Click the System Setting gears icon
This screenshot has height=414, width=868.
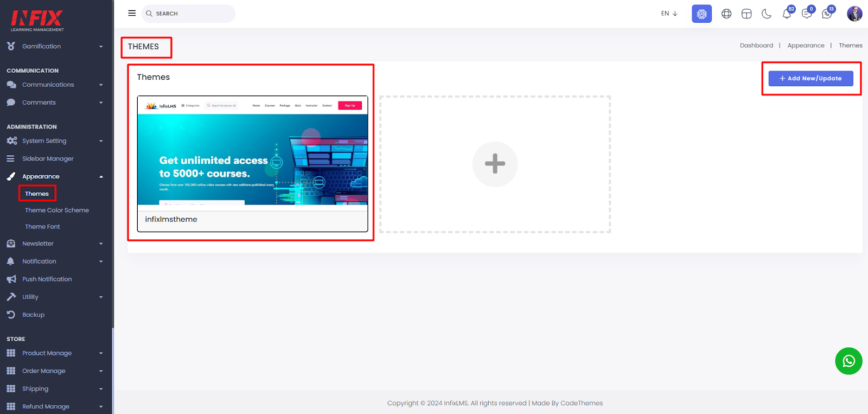tap(11, 141)
